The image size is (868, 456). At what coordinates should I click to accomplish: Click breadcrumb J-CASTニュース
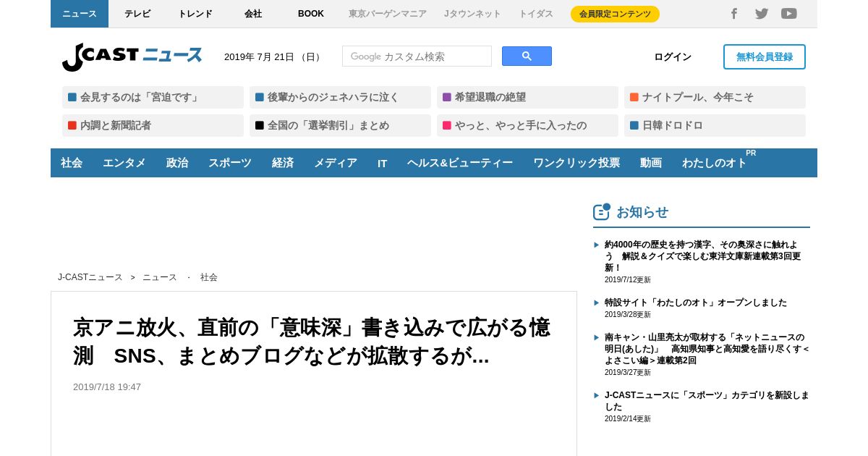pos(90,277)
